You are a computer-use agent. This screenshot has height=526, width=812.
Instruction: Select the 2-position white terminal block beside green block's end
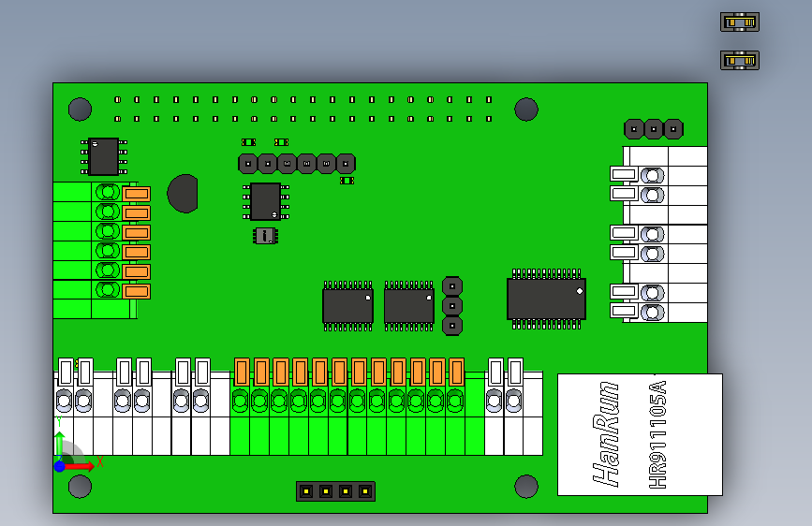coord(514,406)
